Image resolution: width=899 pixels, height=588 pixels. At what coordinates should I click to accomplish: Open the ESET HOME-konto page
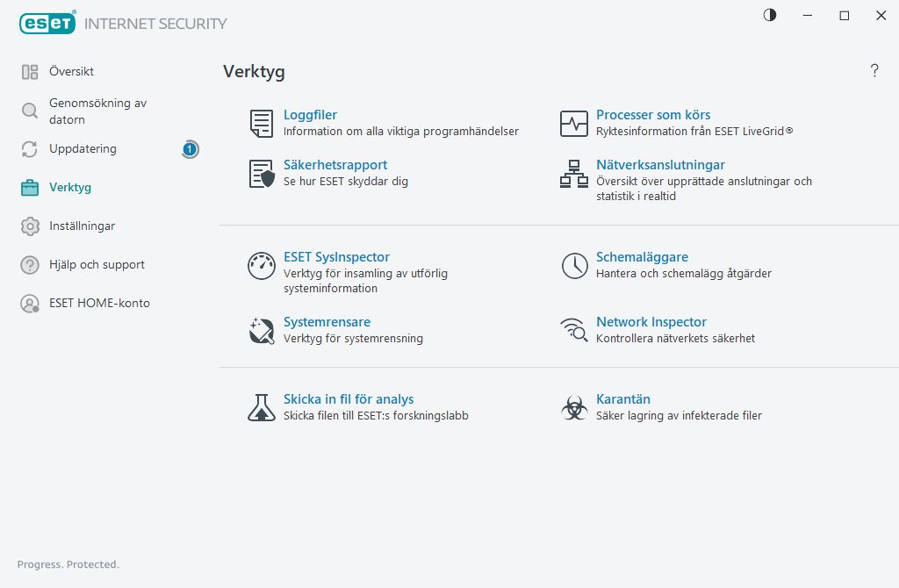tap(99, 304)
